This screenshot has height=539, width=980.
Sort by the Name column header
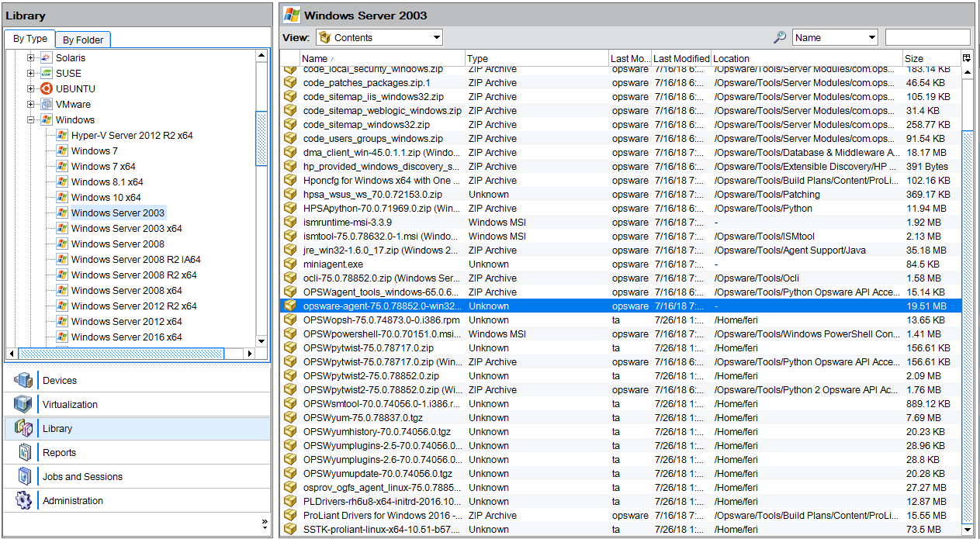[x=382, y=58]
